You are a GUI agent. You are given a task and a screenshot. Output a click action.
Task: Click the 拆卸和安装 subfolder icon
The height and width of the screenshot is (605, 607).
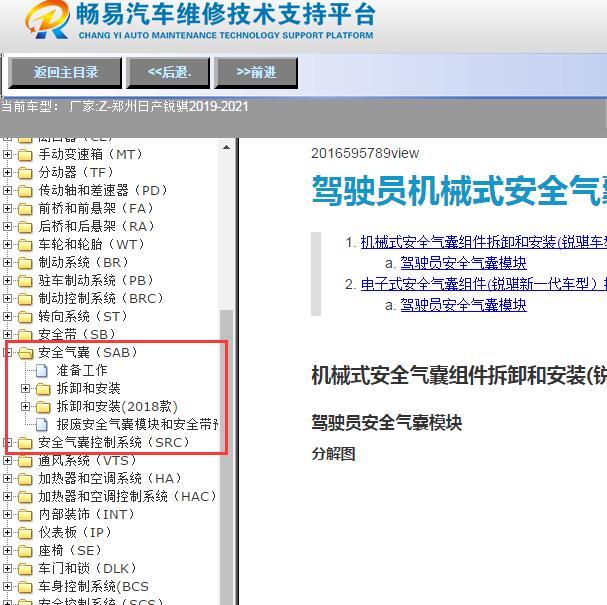coord(43,389)
